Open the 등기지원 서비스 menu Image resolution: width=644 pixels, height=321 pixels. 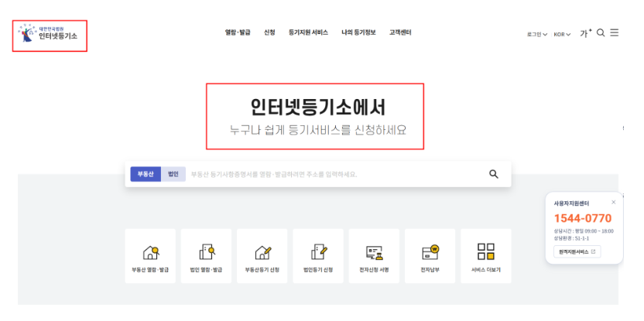(308, 32)
